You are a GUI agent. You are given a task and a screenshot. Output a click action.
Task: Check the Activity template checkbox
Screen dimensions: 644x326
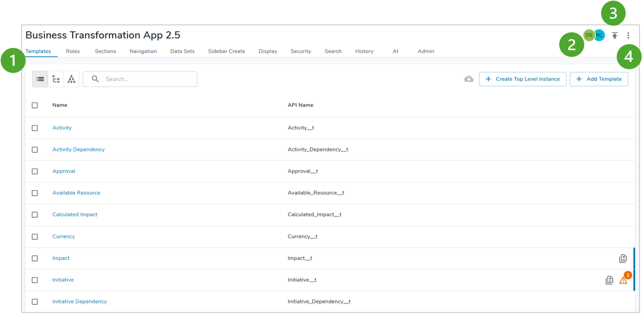[35, 128]
